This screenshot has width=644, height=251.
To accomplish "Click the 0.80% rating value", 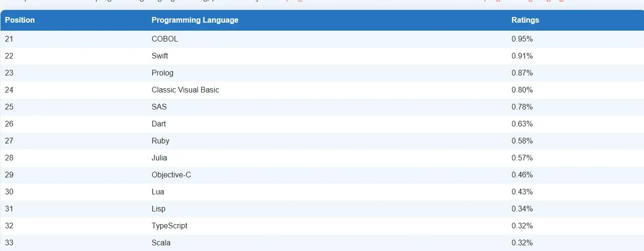I will tap(522, 90).
